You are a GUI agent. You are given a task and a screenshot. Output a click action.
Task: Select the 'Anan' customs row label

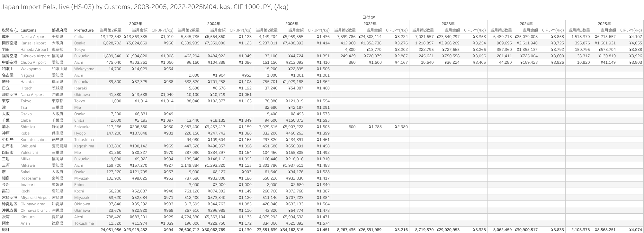click(x=25, y=223)
